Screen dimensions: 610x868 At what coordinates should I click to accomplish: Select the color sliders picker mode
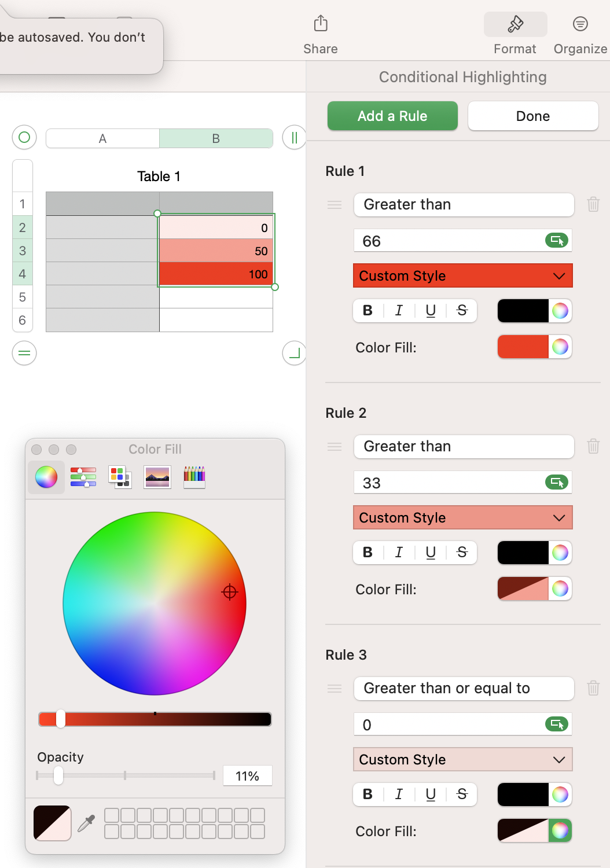(83, 477)
